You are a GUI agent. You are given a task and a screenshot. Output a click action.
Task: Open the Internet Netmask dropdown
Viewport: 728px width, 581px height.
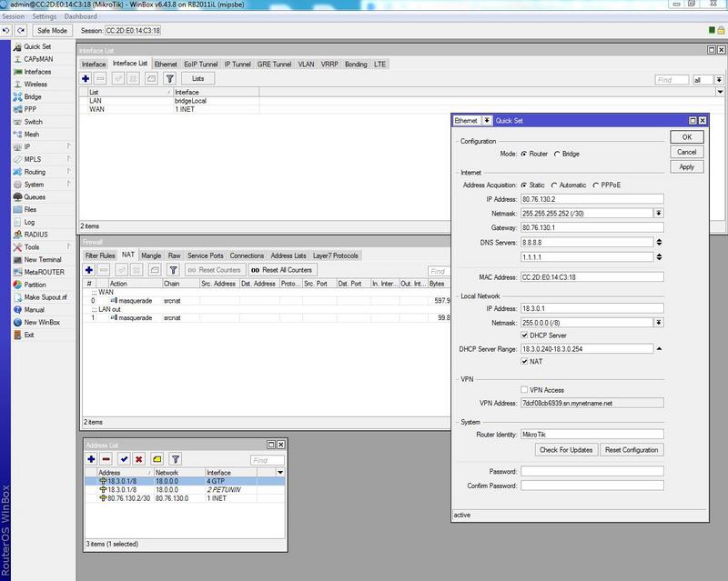659,214
